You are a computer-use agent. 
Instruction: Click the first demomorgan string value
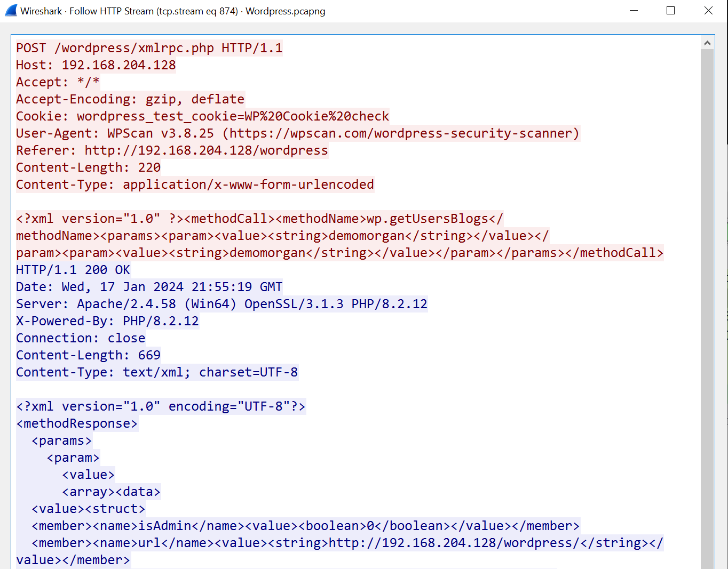(367, 236)
